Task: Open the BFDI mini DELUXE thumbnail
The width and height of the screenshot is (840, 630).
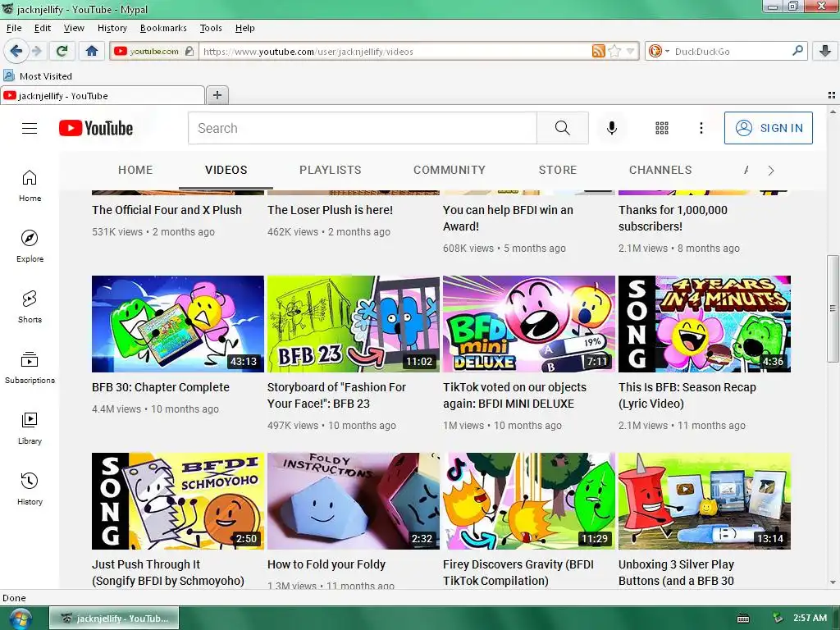Action: [529, 324]
